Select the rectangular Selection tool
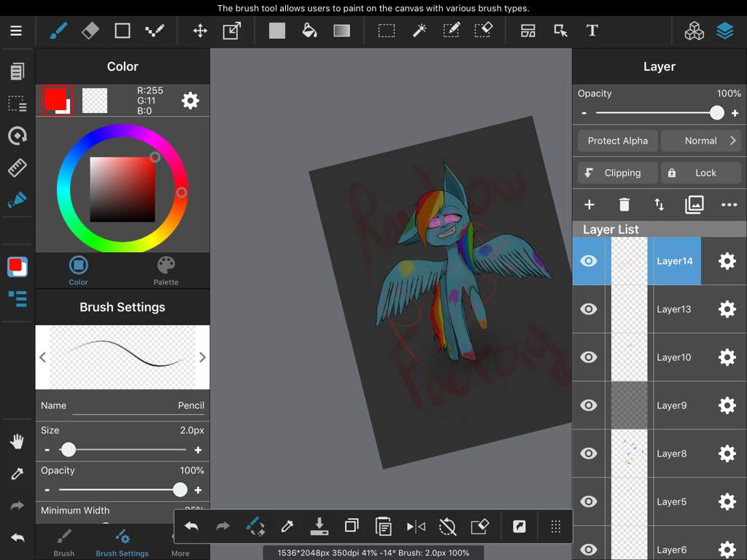747x560 pixels. 387,31
